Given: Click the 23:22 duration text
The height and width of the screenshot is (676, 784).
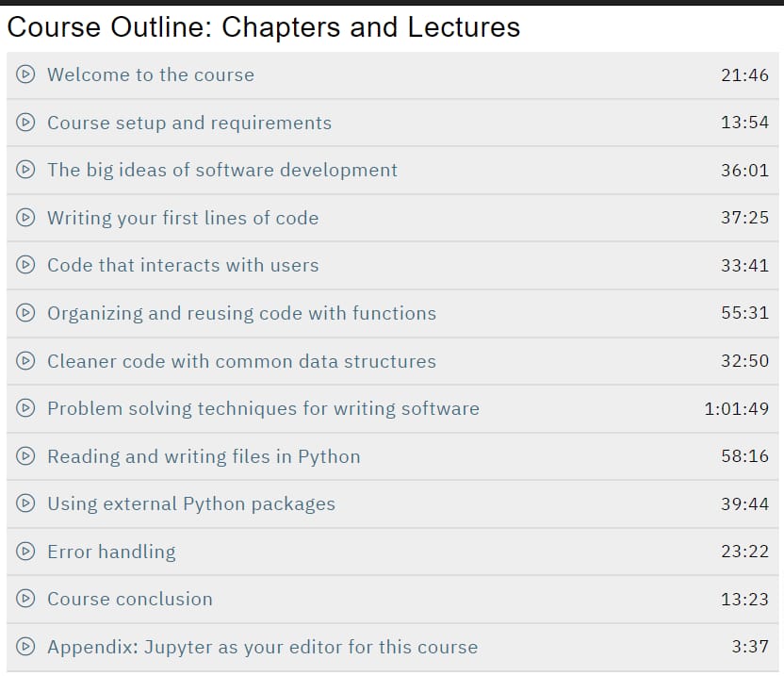Looking at the screenshot, I should (745, 552).
